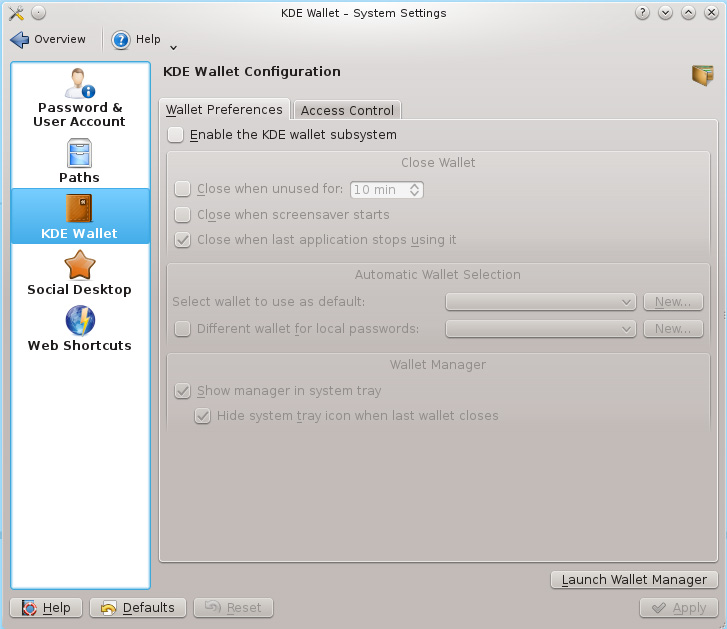Launch Wallet Manager
The width and height of the screenshot is (727, 629).
point(634,580)
